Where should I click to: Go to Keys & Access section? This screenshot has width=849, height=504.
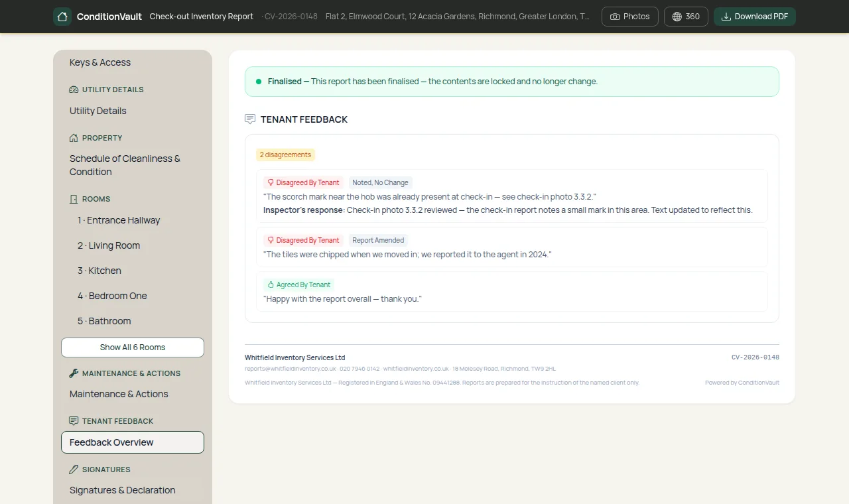[133, 62]
